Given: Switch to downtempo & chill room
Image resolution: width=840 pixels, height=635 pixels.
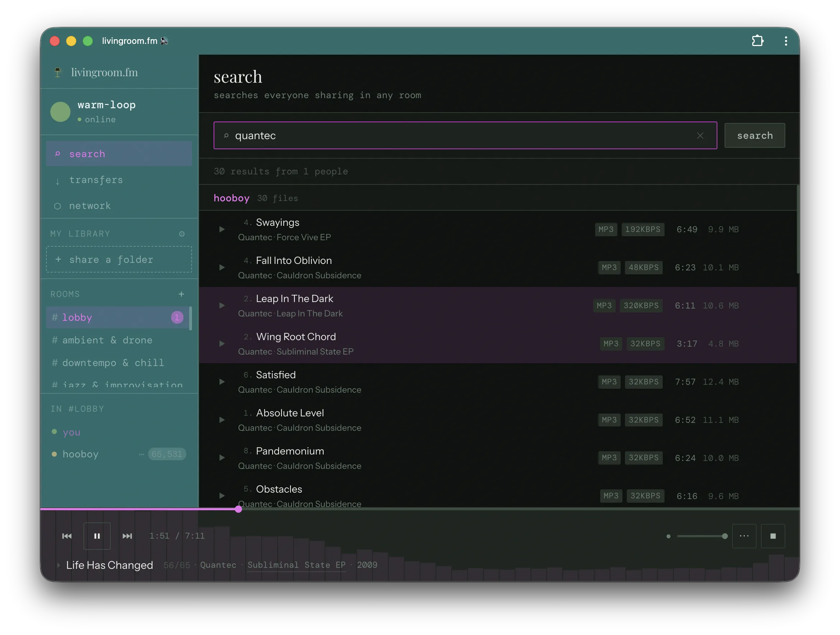Looking at the screenshot, I should click(117, 363).
